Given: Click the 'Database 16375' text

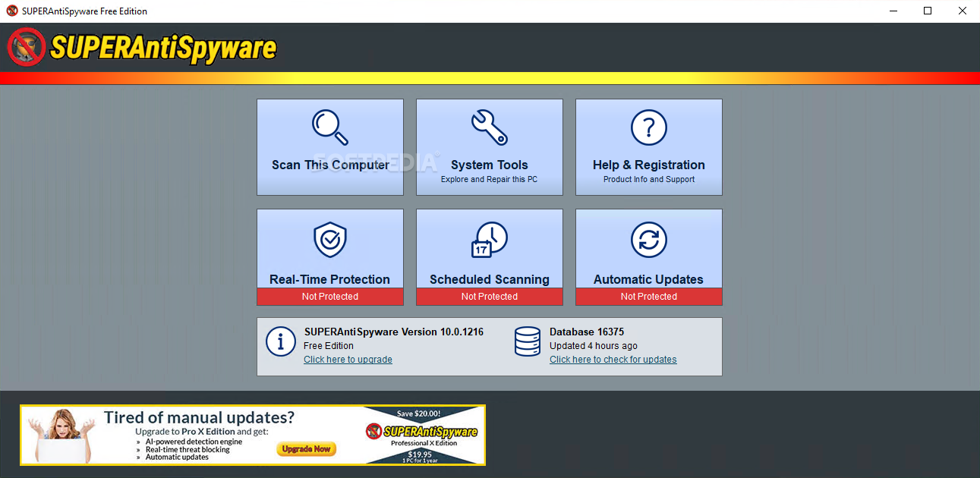Looking at the screenshot, I should point(587,332).
